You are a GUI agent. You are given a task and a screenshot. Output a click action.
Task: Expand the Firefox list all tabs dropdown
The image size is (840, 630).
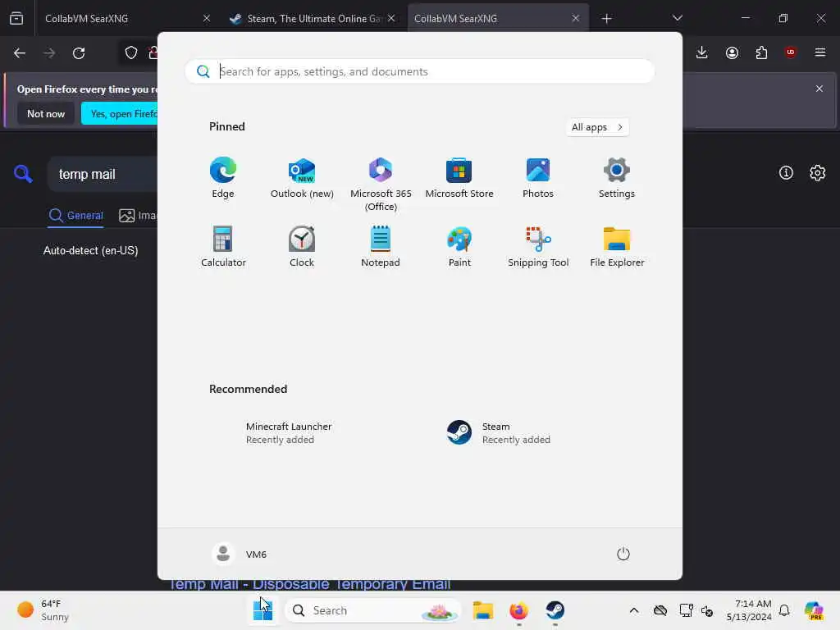(677, 18)
